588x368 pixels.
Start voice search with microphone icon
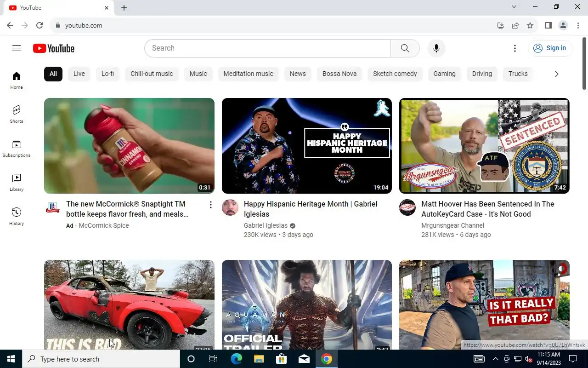click(x=436, y=48)
